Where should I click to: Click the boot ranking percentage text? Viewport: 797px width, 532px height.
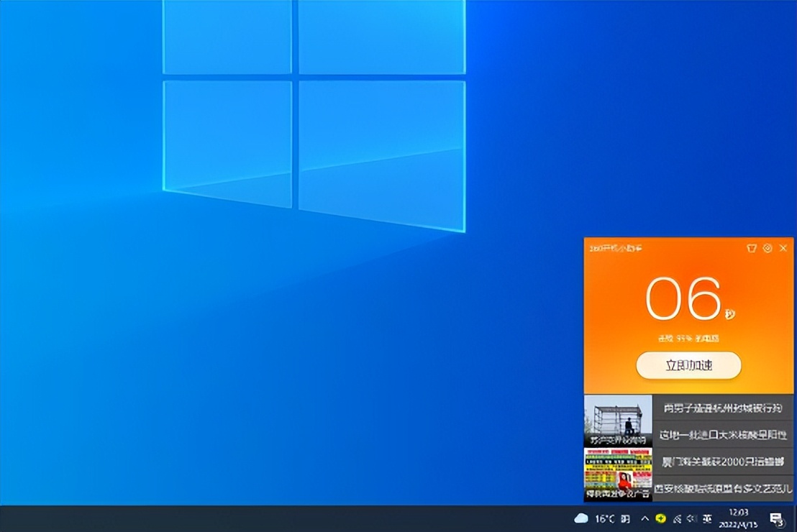688,339
